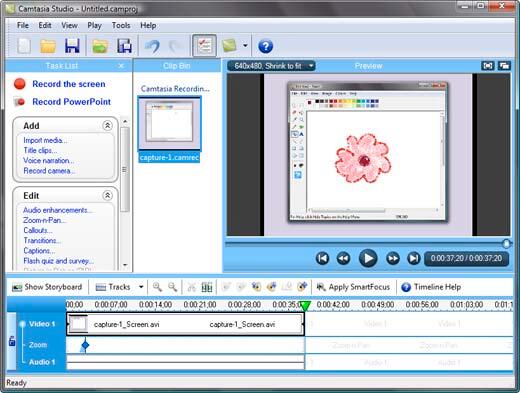Collapse the Add section chevron
Viewport: 520px width, 393px height.
click(x=107, y=126)
